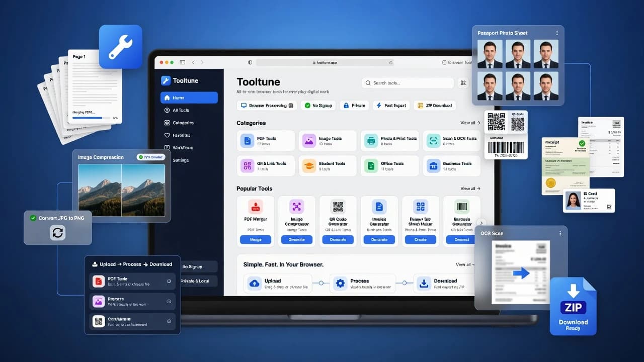Screen dimensions: 644x362
Task: Click the PDF Merger tool icon
Action: tap(256, 207)
